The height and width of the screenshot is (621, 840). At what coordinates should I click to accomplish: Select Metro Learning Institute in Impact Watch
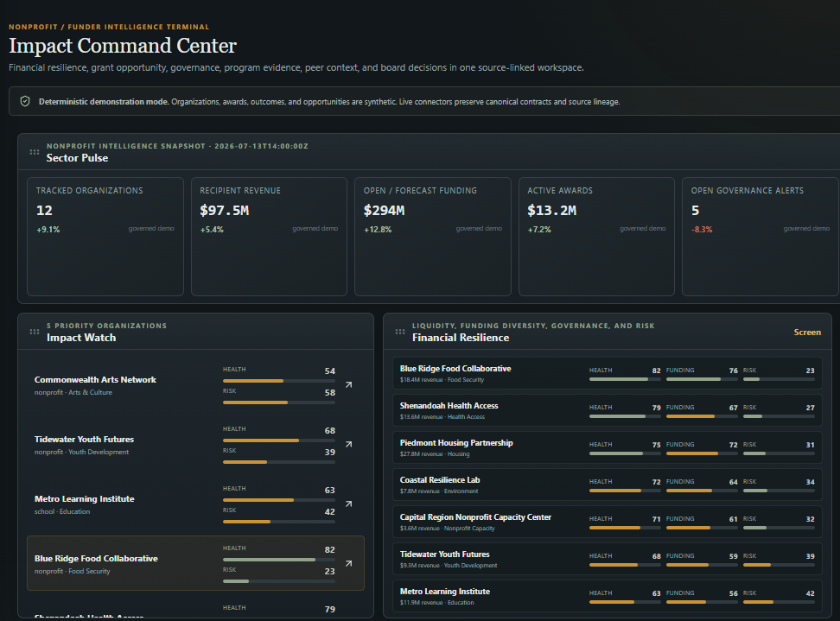pos(195,504)
